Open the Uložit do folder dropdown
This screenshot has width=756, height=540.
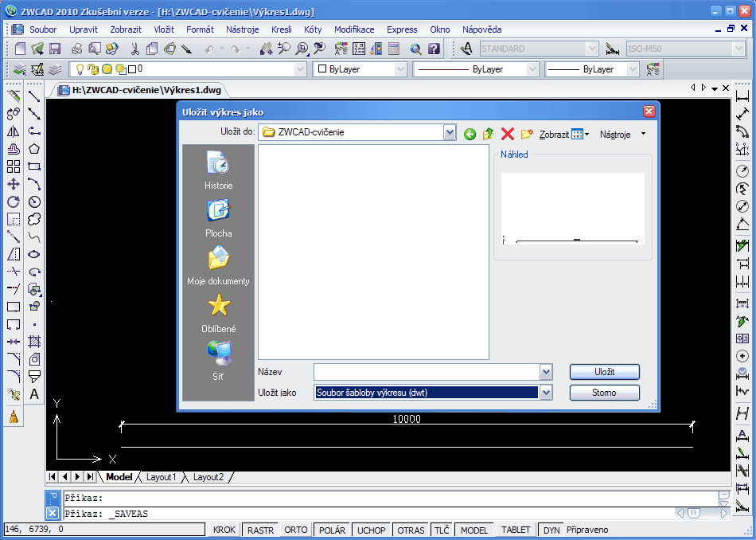pyautogui.click(x=450, y=132)
